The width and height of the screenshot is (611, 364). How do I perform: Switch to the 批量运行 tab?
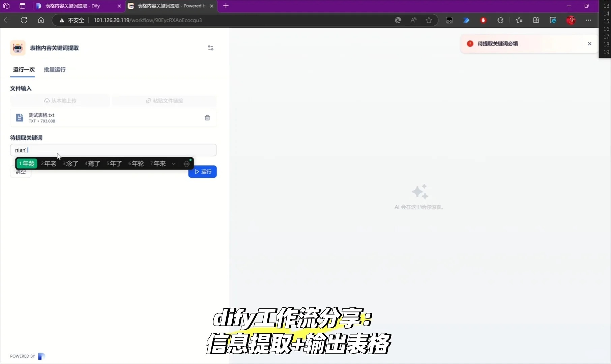pyautogui.click(x=54, y=70)
